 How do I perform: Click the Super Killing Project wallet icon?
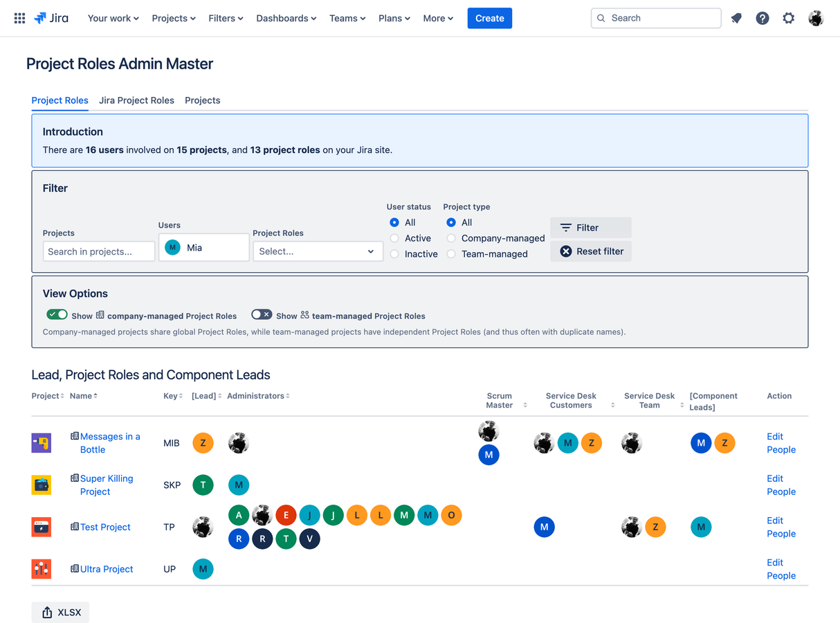click(x=42, y=485)
